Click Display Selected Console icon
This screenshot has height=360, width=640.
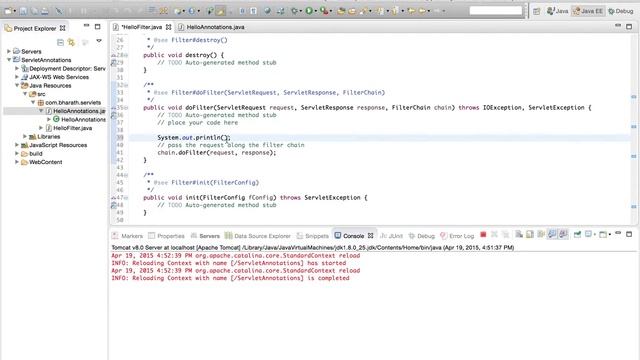tap(589, 235)
